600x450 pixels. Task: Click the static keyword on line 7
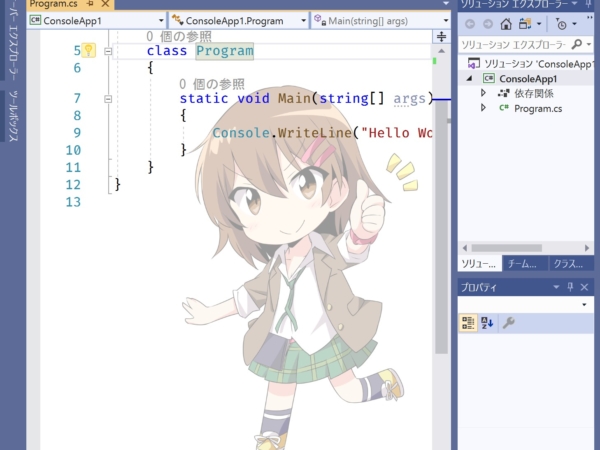click(x=204, y=99)
